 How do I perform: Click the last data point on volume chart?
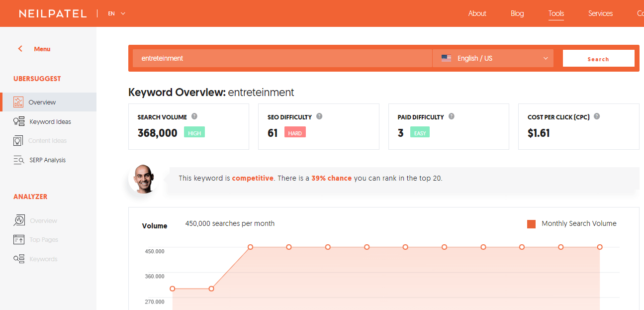pos(600,247)
